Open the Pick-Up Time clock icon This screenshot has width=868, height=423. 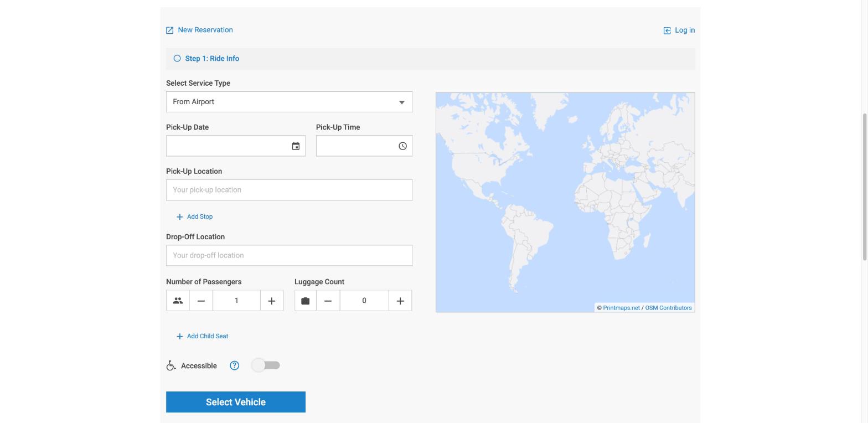click(x=402, y=146)
